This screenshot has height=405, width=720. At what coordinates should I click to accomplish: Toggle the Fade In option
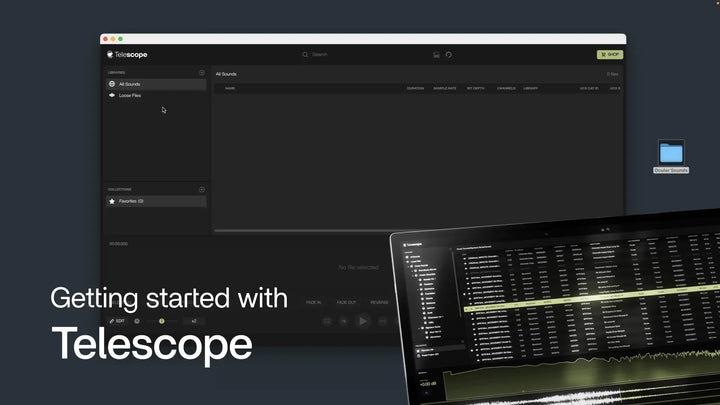point(313,302)
